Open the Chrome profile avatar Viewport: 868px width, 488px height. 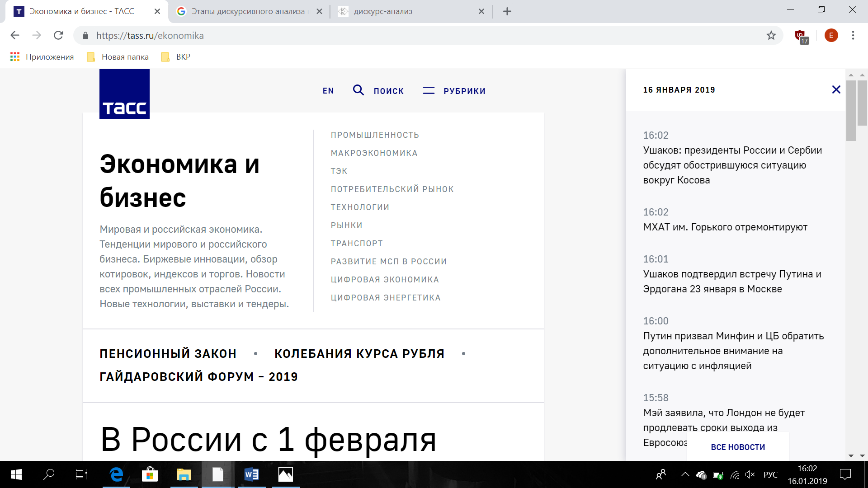[831, 35]
